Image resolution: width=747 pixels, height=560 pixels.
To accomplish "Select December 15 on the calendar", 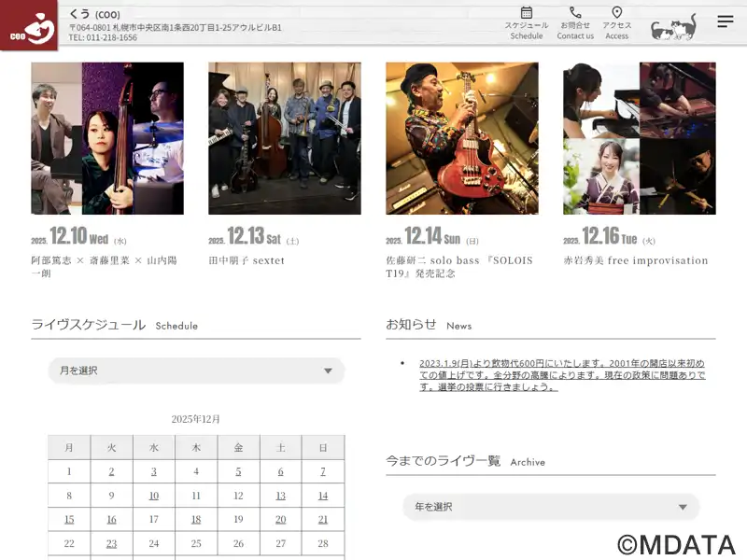I will 69,520.
